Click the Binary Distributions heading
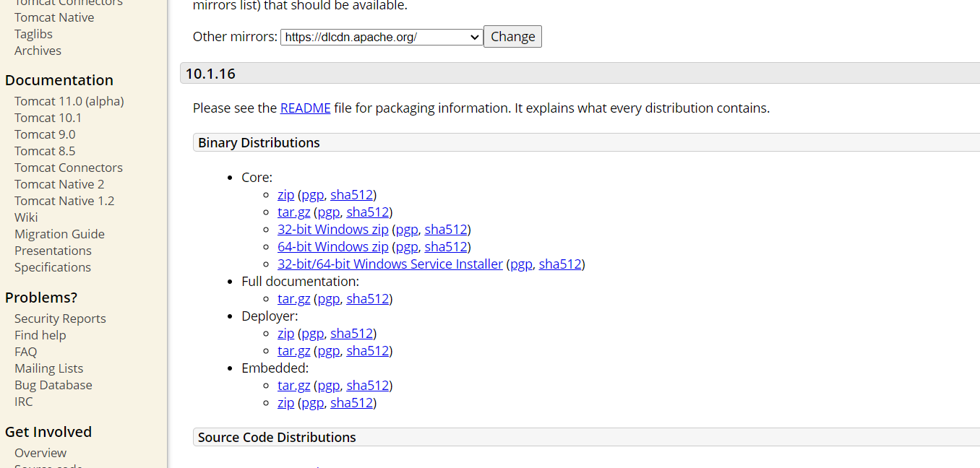Screen dimensions: 980x468 pyautogui.click(x=259, y=142)
